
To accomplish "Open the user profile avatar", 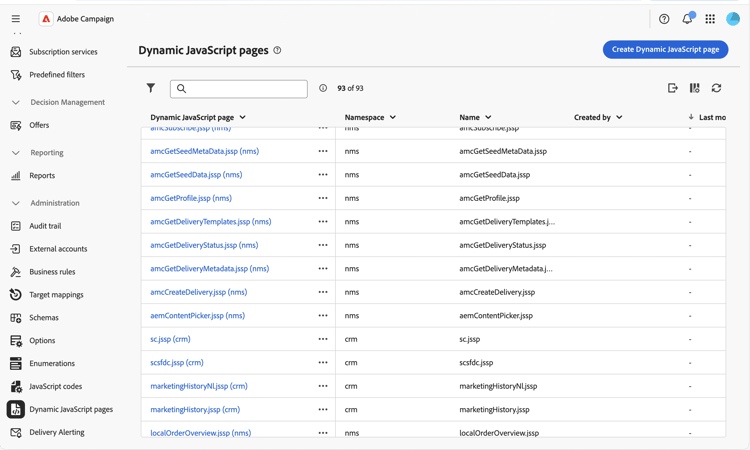I will (733, 19).
